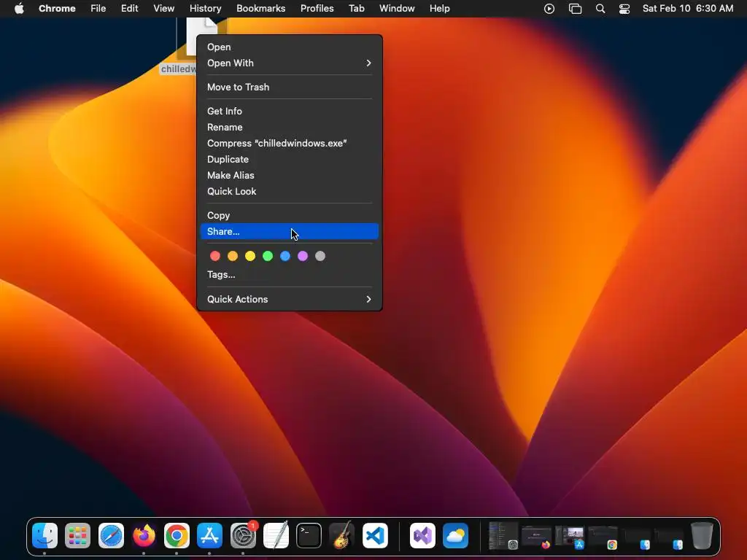Restore minimized Chrome window in dock
This screenshot has width=747, height=560.
[603, 537]
